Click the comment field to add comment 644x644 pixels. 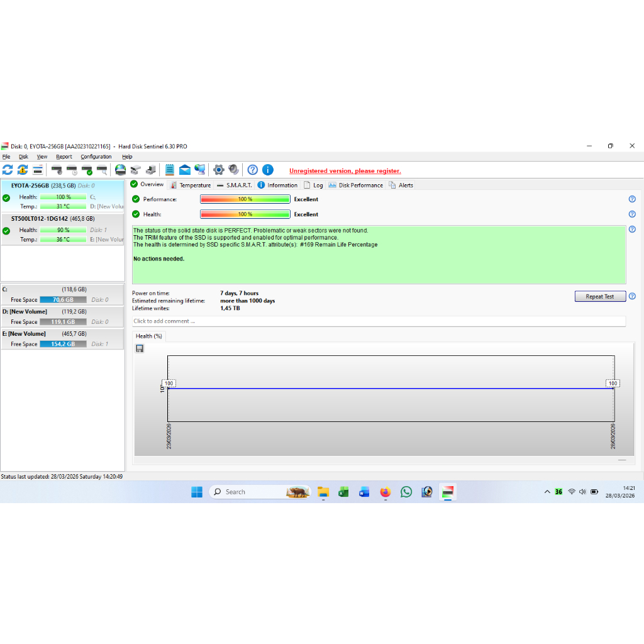click(379, 321)
